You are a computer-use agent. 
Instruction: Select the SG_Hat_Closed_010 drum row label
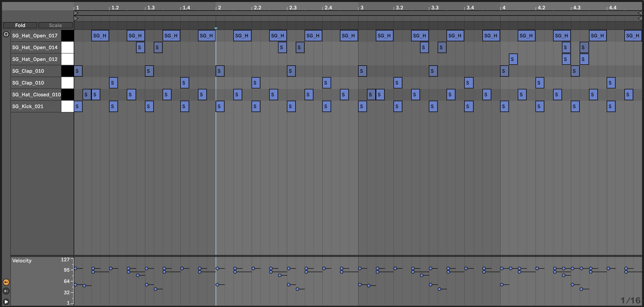click(x=36, y=95)
